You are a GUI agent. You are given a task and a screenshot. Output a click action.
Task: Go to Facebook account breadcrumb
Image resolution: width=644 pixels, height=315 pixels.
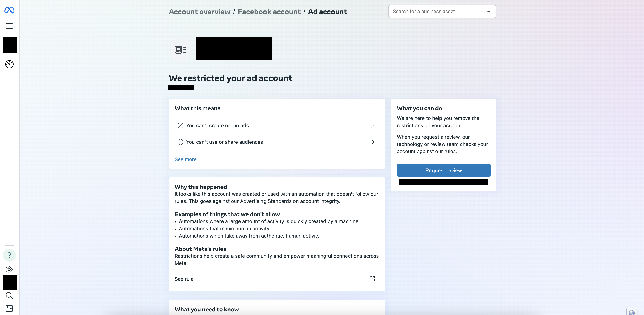click(269, 12)
